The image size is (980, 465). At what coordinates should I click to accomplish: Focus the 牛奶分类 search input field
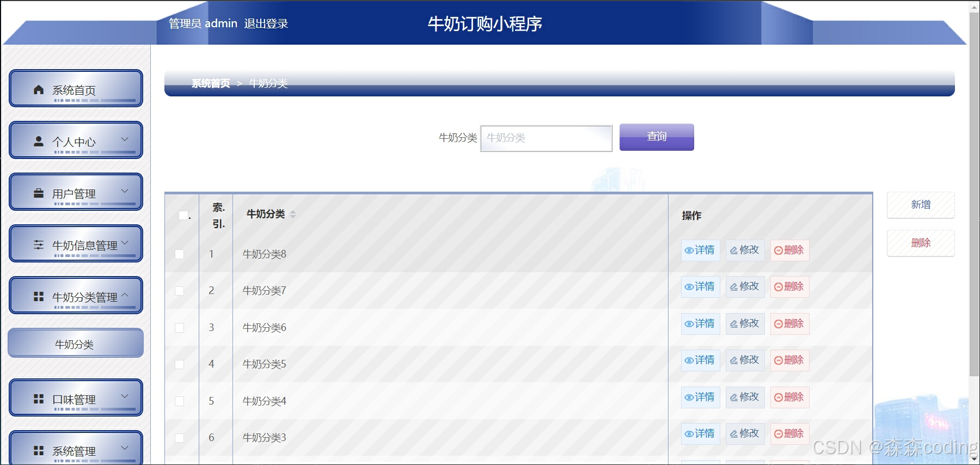pos(546,138)
